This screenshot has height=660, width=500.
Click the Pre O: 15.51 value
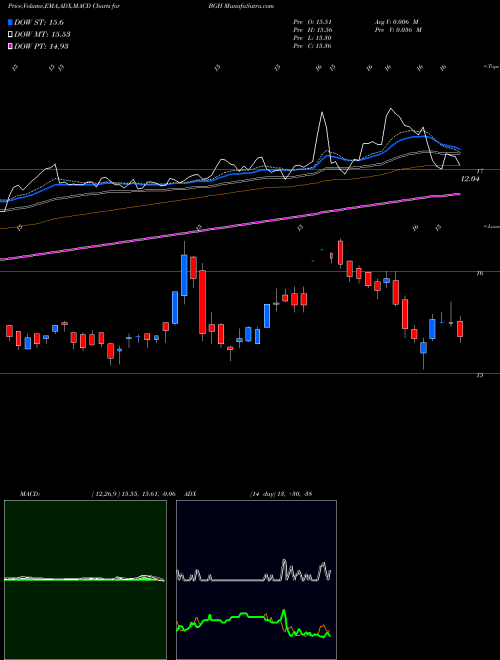pyautogui.click(x=312, y=22)
